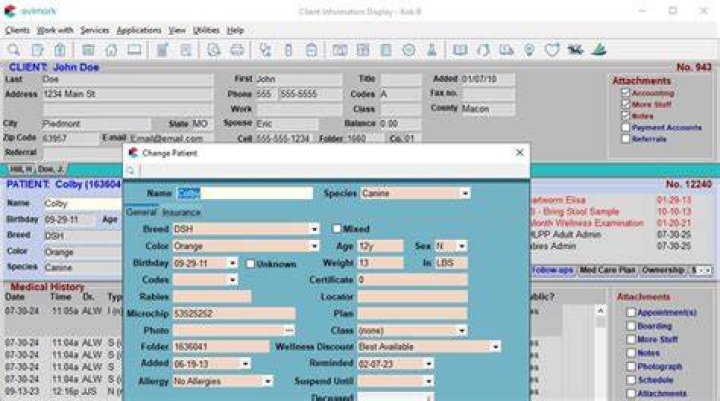
Task: Click the house toolbar icon
Action: (111, 50)
